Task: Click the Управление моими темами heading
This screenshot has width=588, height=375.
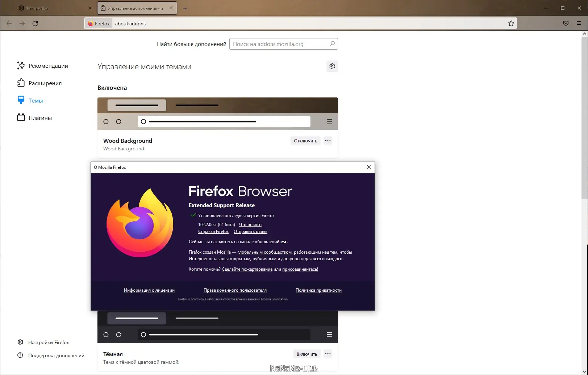Action: pos(144,67)
